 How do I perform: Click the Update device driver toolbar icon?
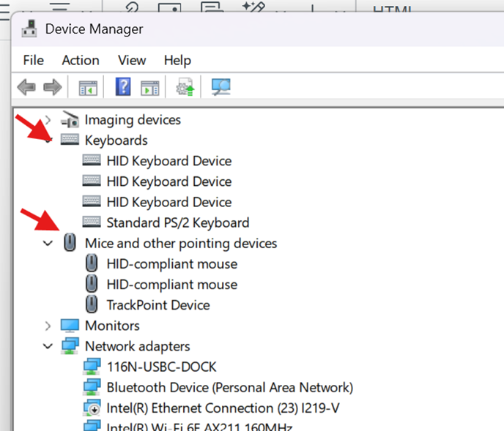185,88
